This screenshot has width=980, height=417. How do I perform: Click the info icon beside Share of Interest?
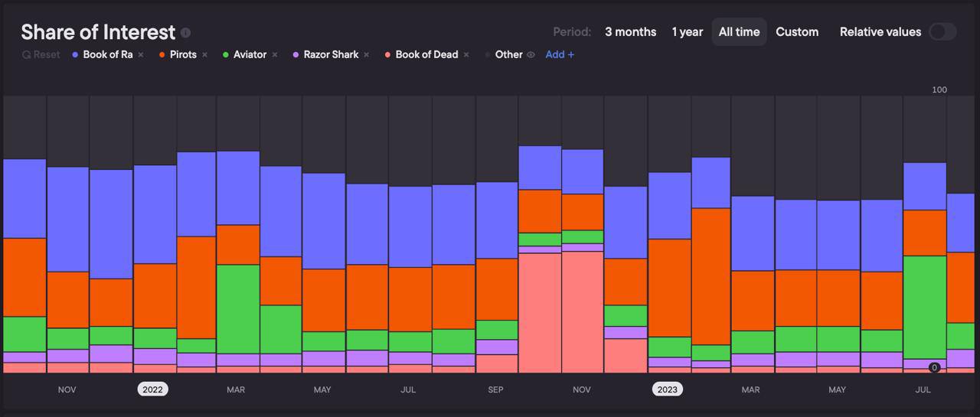[185, 33]
